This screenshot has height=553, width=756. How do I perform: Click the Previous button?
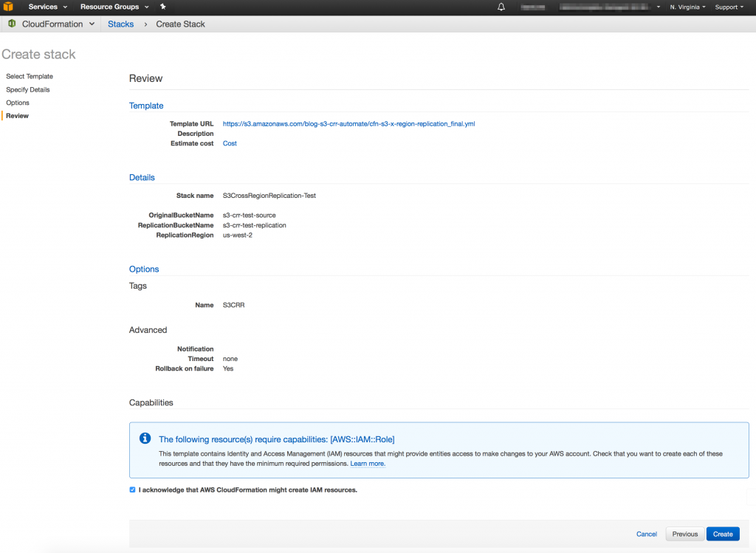point(684,535)
